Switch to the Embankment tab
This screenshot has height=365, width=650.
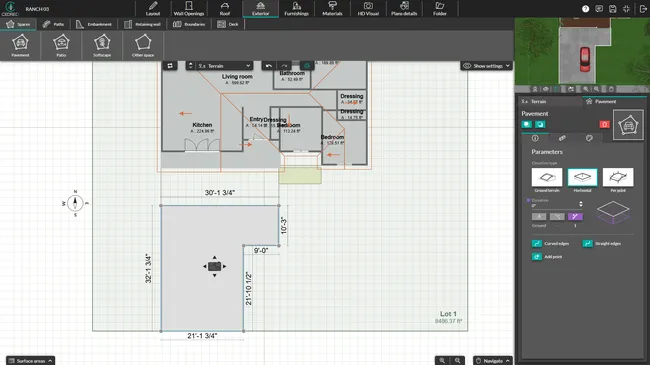pyautogui.click(x=94, y=24)
